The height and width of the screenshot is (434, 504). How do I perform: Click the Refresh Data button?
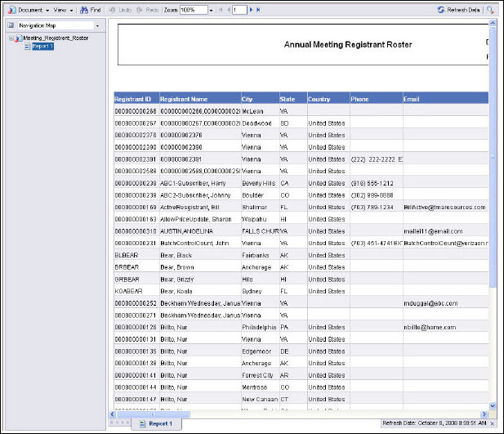point(458,10)
